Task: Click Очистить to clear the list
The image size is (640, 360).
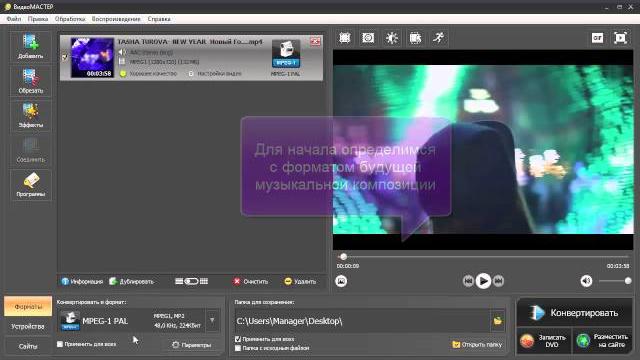Action: click(x=251, y=282)
